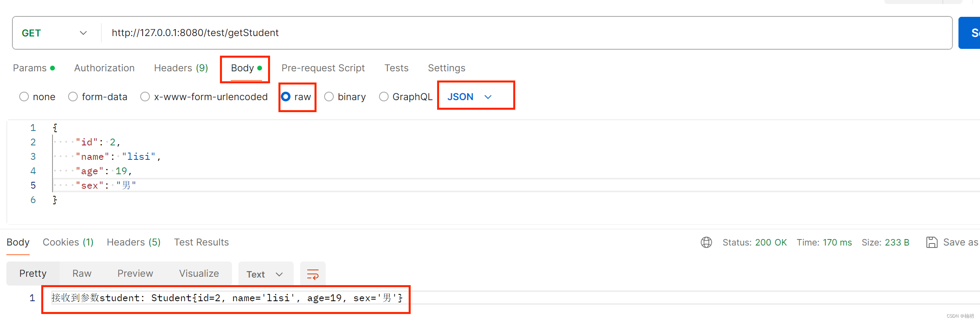Open the request Headers (9) tab
Image resolution: width=980 pixels, height=322 pixels.
pos(181,68)
